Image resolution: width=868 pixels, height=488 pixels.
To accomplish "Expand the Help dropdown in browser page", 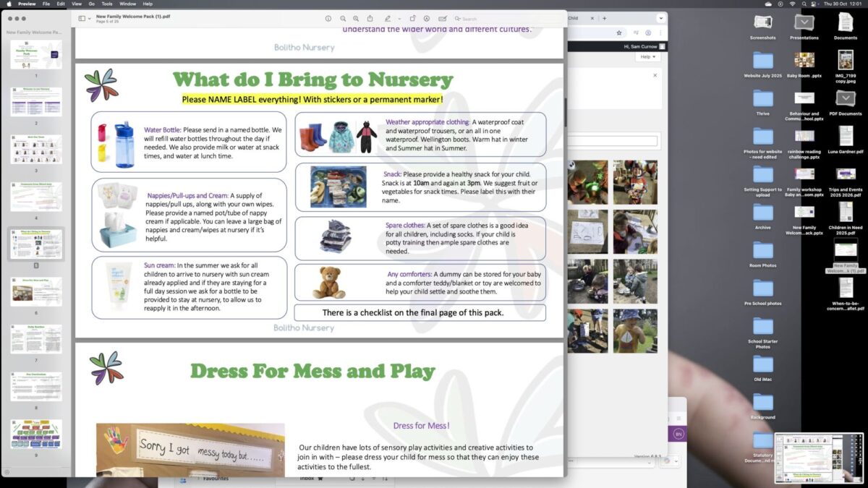I will 647,56.
